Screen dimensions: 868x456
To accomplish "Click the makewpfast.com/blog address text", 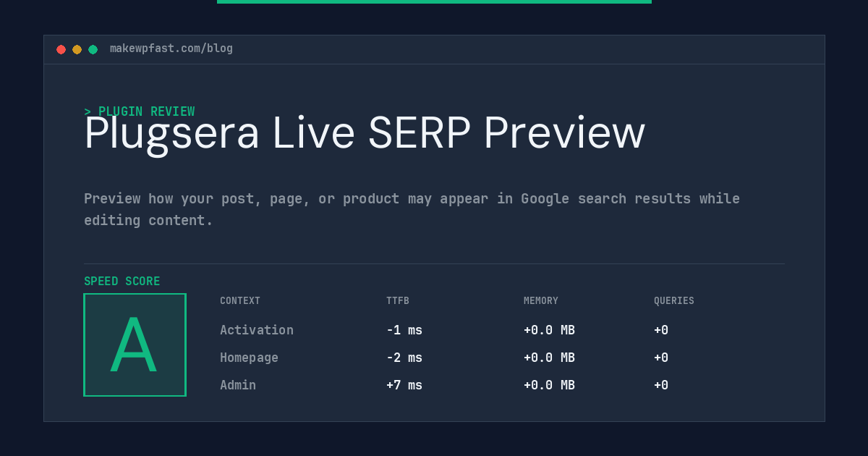I will 171,48.
